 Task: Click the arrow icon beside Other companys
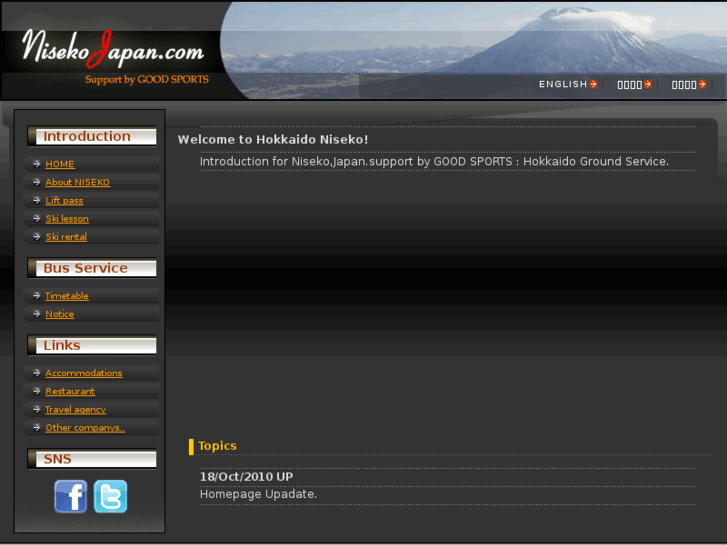click(x=37, y=427)
